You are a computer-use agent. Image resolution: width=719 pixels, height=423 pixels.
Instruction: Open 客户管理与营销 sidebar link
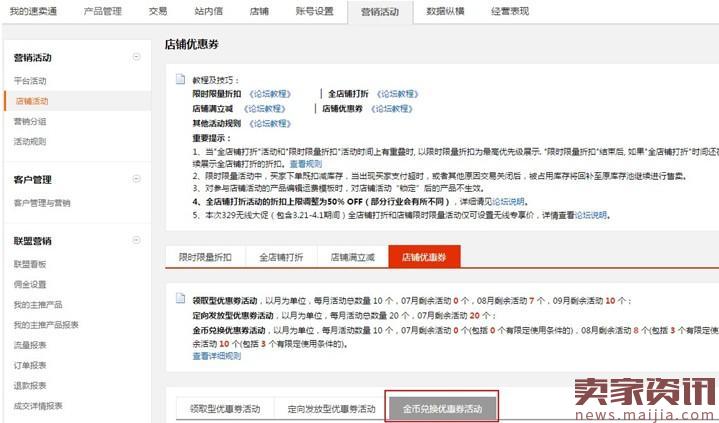point(42,203)
